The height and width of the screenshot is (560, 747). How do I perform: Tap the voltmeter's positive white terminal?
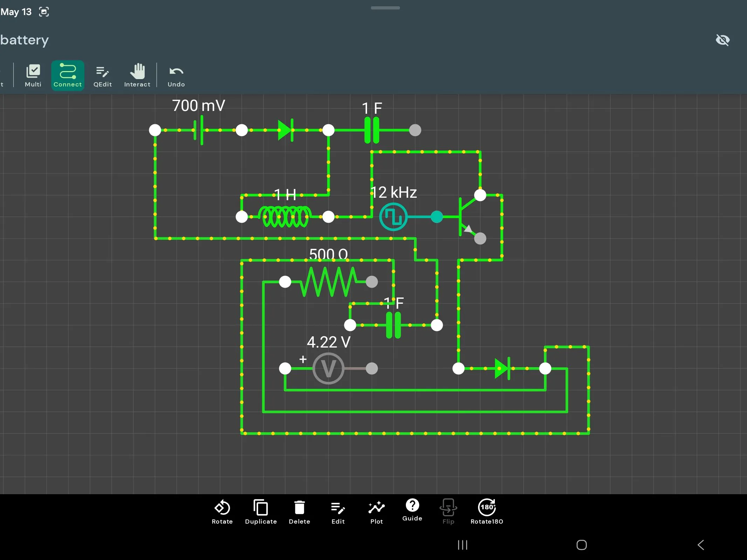point(285,368)
